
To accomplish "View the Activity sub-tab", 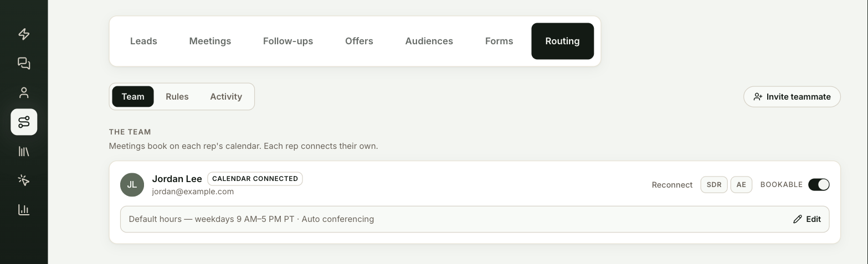I will pyautogui.click(x=226, y=97).
